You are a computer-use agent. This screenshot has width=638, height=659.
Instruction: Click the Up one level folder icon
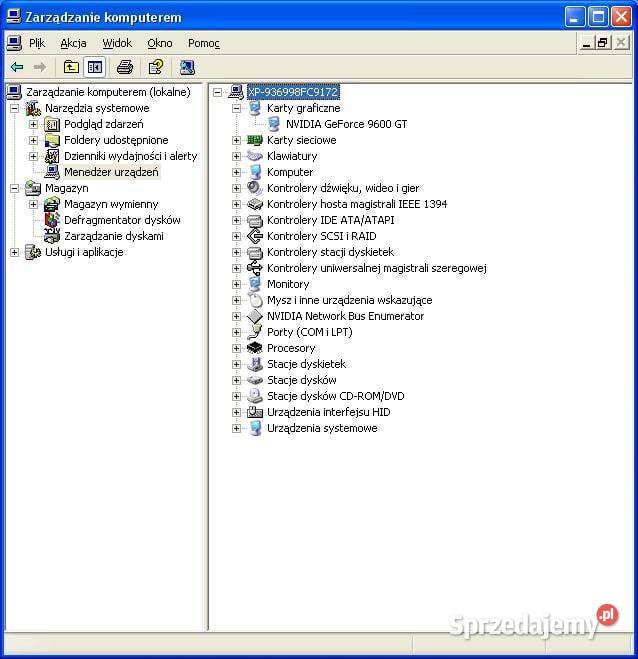(x=71, y=67)
